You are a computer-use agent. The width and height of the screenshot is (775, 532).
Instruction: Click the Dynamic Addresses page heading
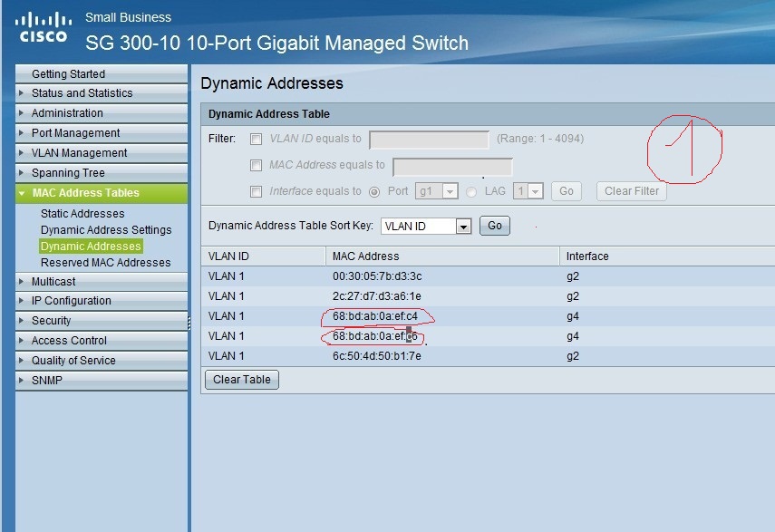(272, 83)
